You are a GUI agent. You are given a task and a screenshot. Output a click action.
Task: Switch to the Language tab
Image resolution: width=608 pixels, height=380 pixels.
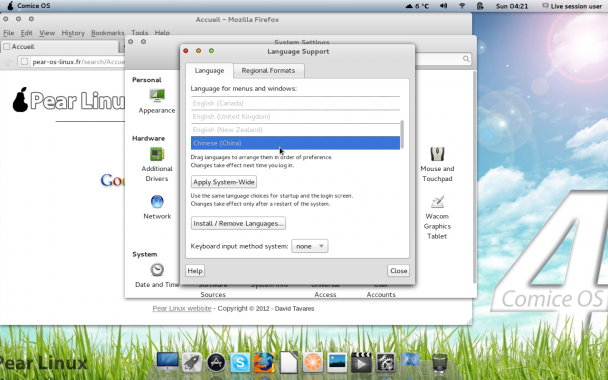click(209, 71)
